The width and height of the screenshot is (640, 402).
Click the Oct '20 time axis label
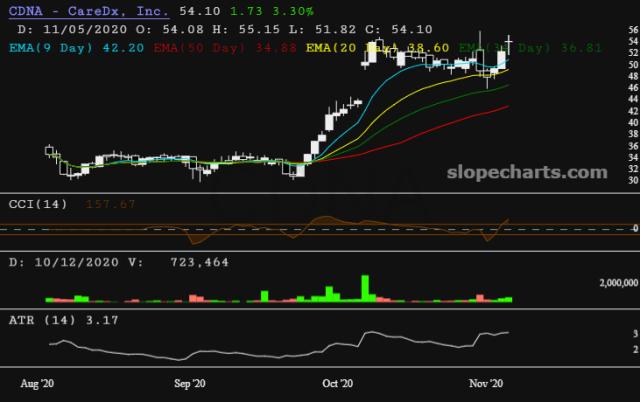[338, 384]
